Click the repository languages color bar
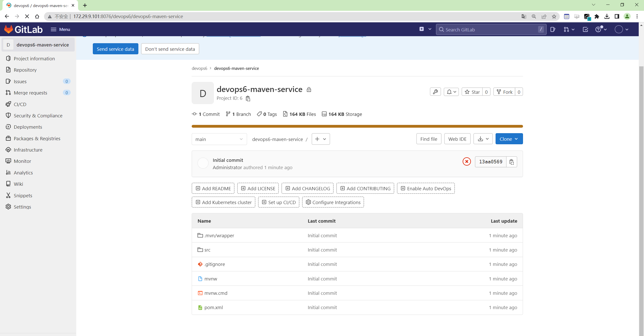This screenshot has width=644, height=336. [357, 126]
